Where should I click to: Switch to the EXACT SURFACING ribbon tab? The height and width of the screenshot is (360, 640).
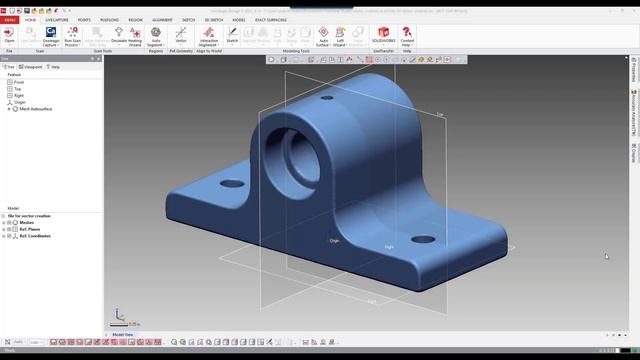tap(271, 20)
